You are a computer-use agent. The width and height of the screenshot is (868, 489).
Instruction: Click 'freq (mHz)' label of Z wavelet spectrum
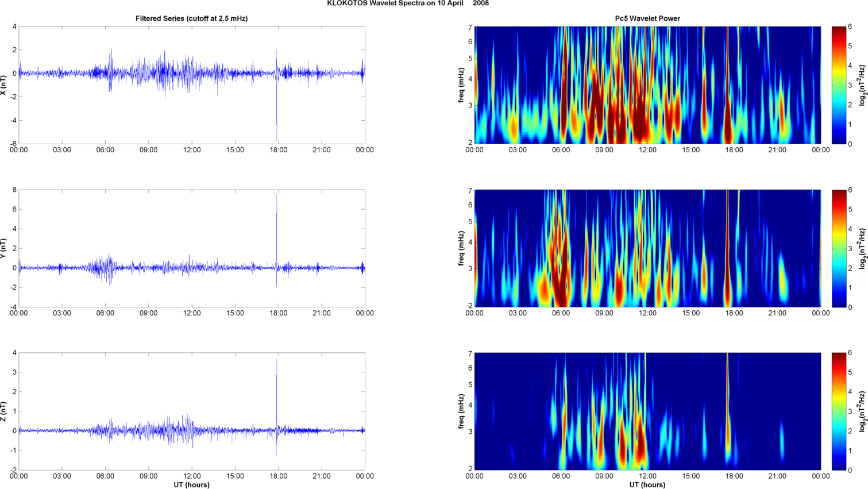[x=461, y=411]
